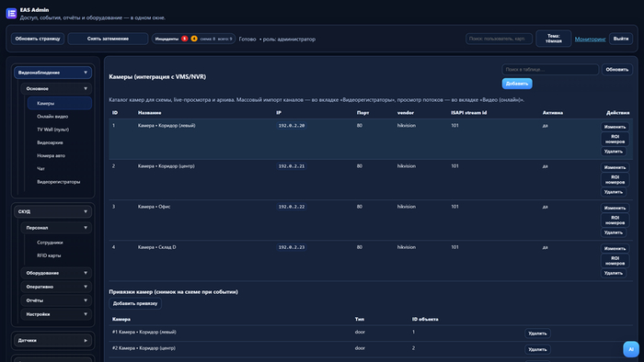Click camera name Камера • Офис
Screen dimensions: 644x362
point(154,207)
